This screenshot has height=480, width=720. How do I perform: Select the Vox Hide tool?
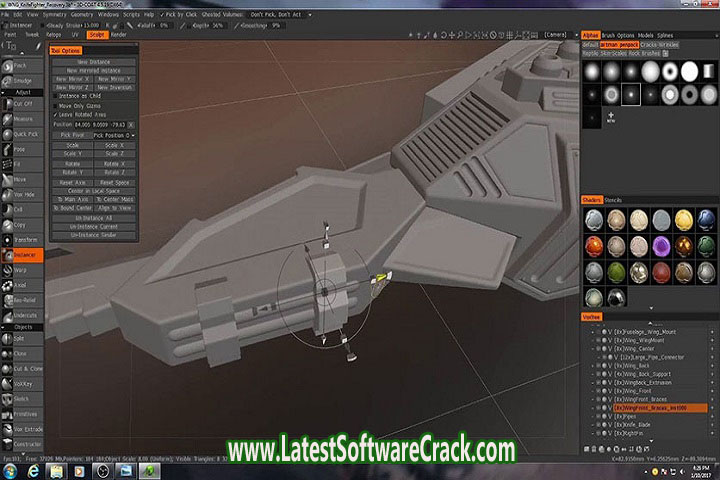21,194
